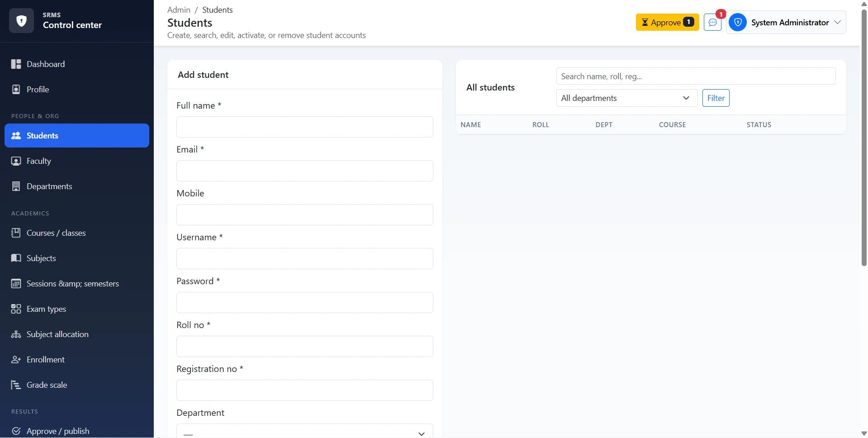Click the Filter button

coord(716,98)
